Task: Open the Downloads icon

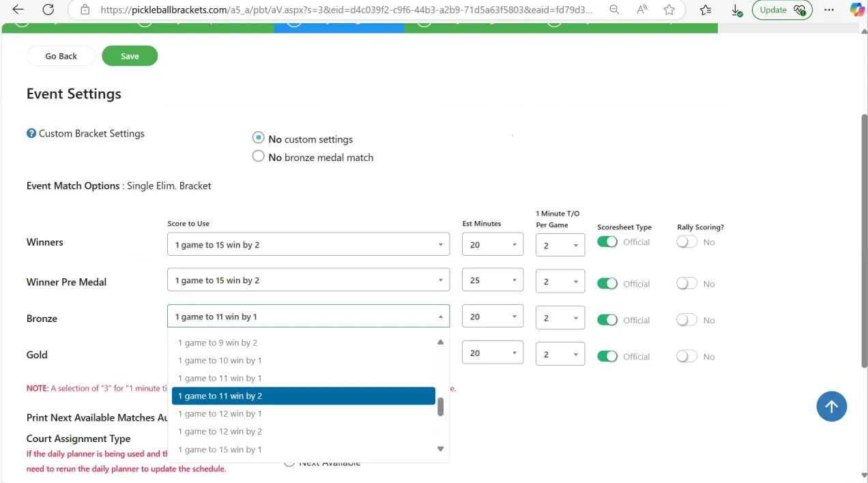Action: [x=736, y=10]
